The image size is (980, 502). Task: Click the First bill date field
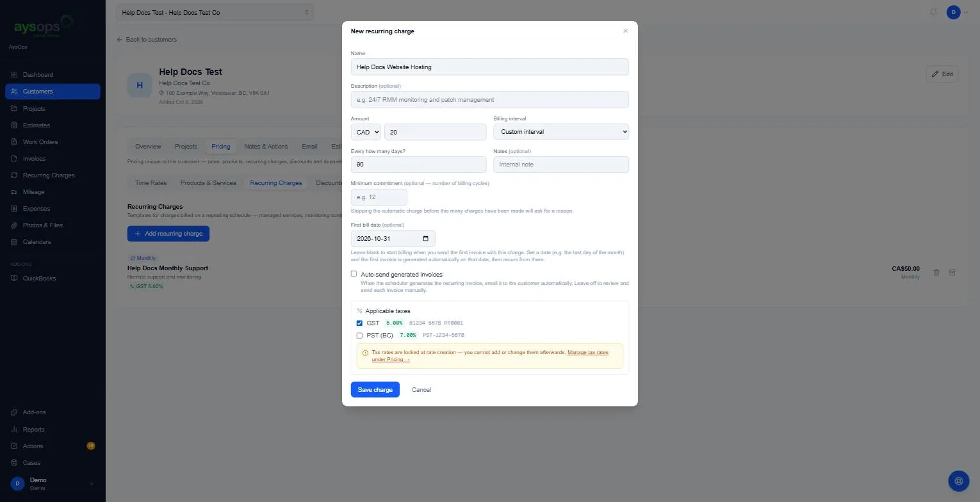click(393, 238)
